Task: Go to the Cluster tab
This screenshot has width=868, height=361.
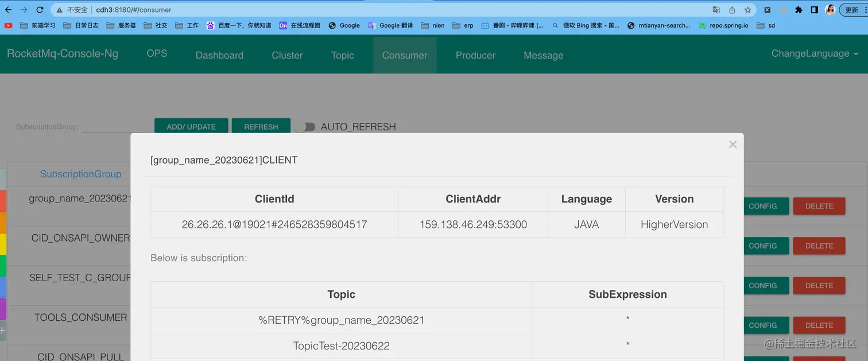Action: pyautogui.click(x=287, y=55)
